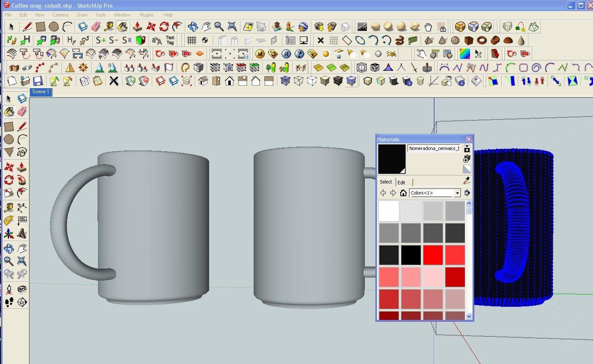Click the Set Material to Default button
Image resolution: width=593 pixels, height=364 pixels.
pos(467,169)
